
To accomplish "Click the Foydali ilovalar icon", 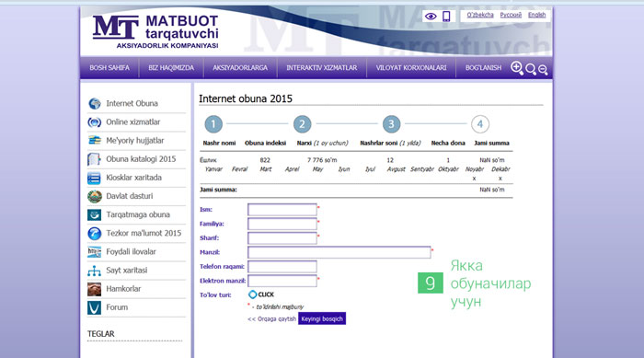I will pos(94,252).
